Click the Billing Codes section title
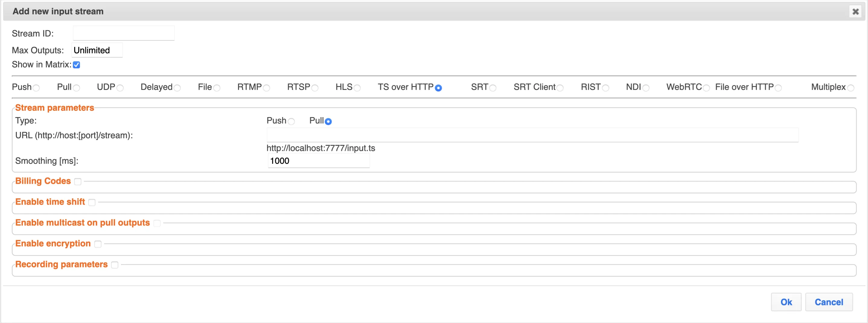Screen dimensions: 868x323 [x=43, y=181]
